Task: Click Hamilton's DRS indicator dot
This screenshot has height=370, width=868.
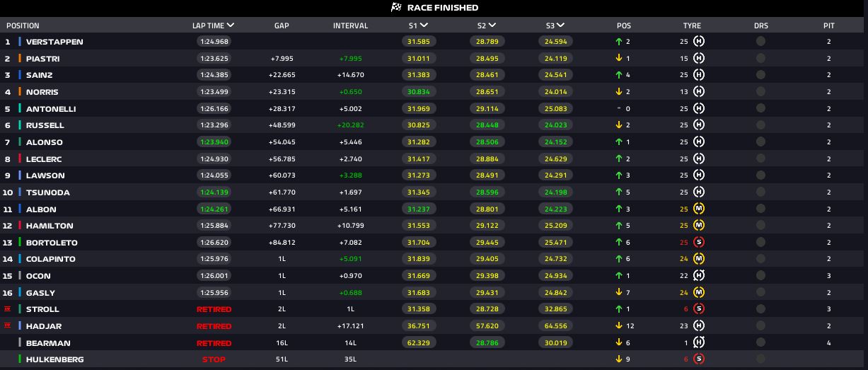Action: 760,226
